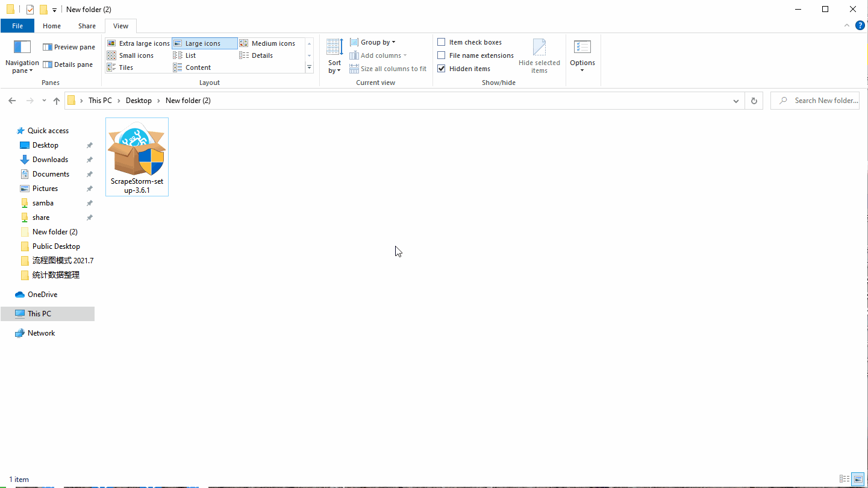Switch to large thumbnails via status bar
This screenshot has height=488, width=868.
[857, 479]
